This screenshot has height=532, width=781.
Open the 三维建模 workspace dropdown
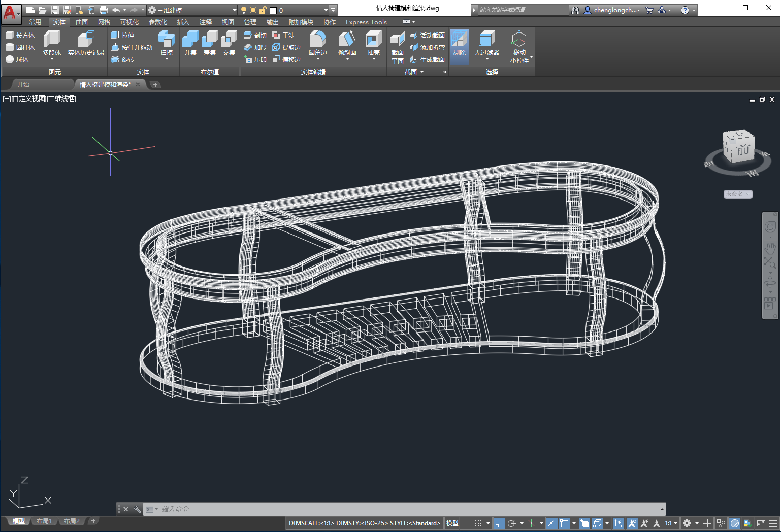[x=234, y=10]
